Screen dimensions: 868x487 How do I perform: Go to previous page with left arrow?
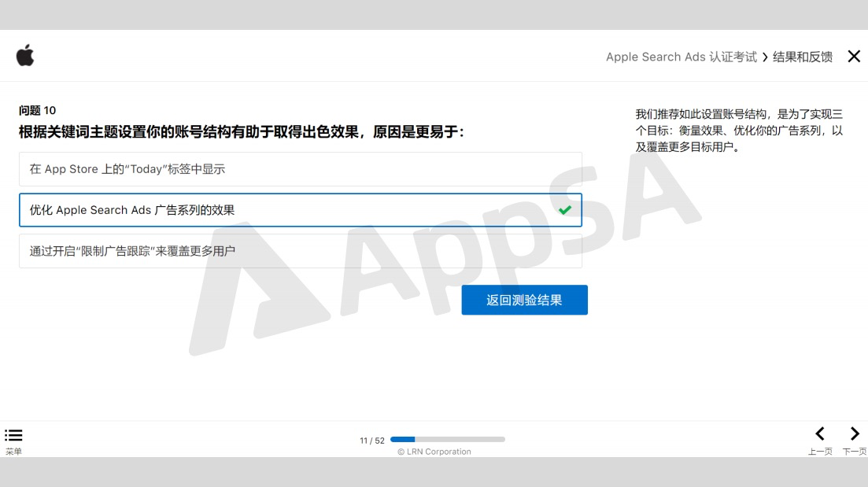[820, 434]
